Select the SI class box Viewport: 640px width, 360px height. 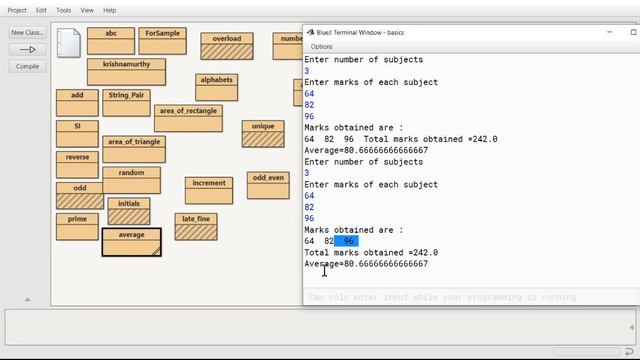[x=77, y=134]
